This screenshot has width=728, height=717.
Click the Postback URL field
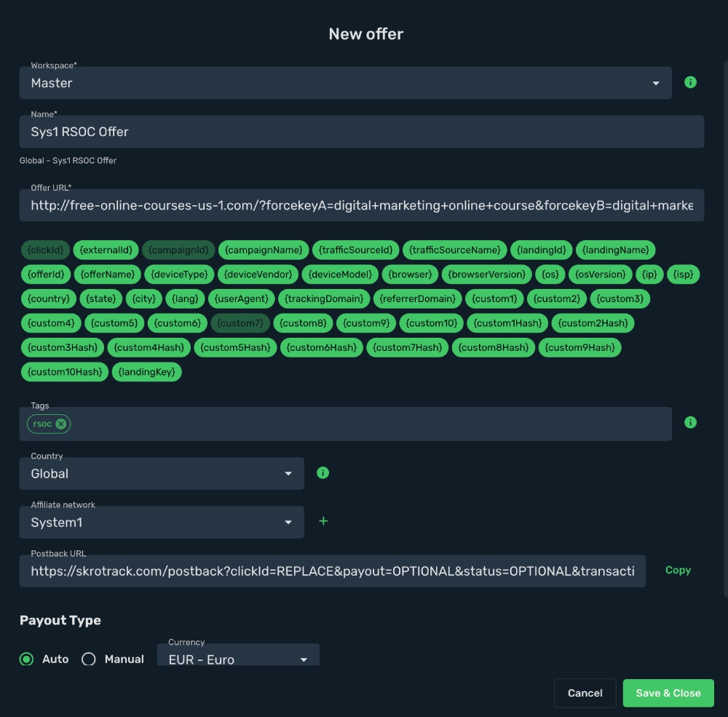333,571
